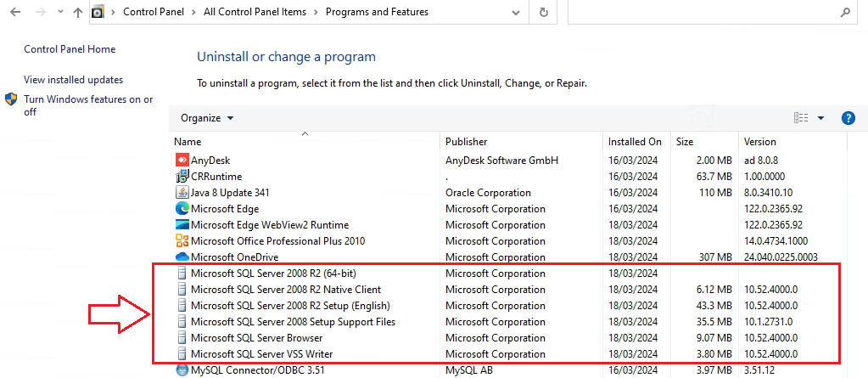The image size is (868, 378).
Task: Click the Programs and Features breadcrumb
Action: point(377,12)
